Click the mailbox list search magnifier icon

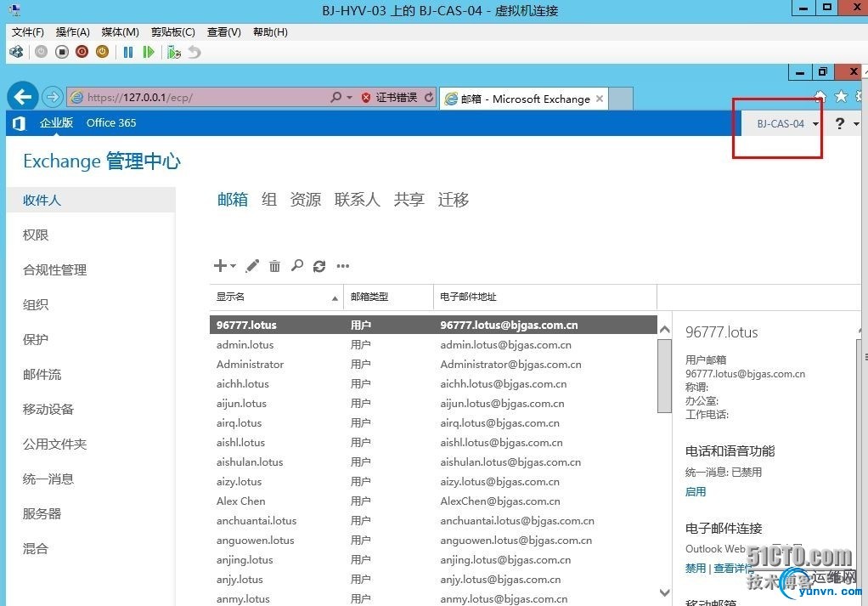coord(297,266)
